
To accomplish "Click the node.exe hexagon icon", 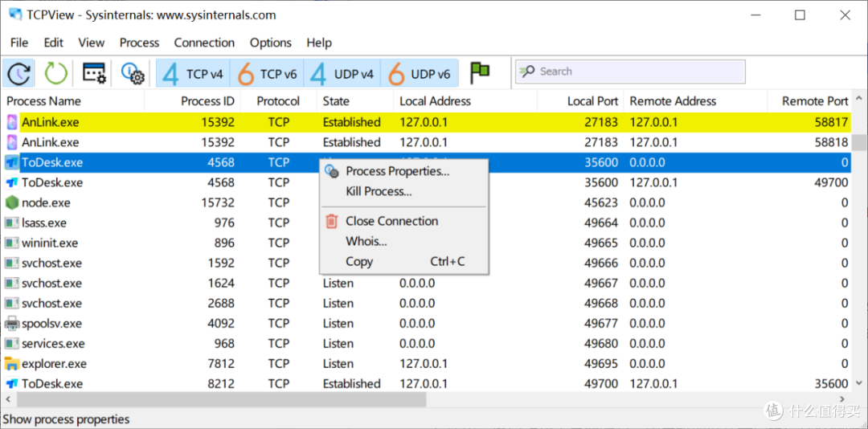I will click(11, 202).
